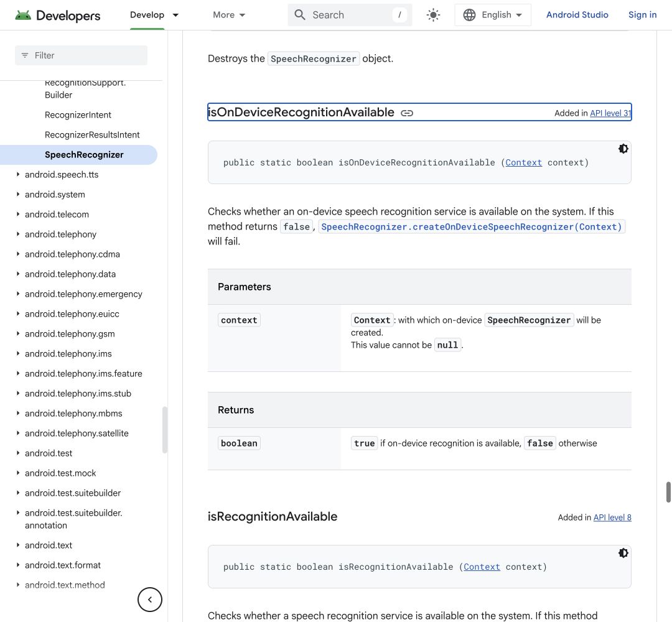Open android.telephony.mbms package
672x622 pixels.
click(73, 414)
